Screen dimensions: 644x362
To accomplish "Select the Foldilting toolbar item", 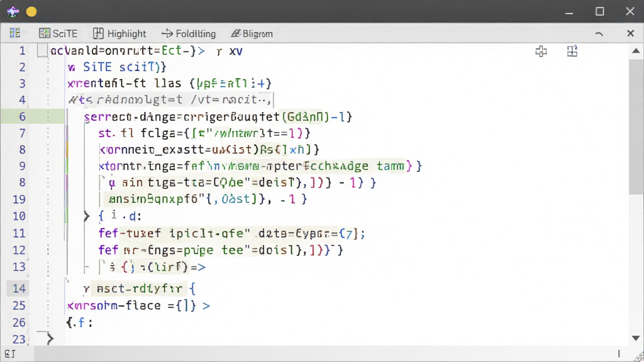I will tap(189, 34).
